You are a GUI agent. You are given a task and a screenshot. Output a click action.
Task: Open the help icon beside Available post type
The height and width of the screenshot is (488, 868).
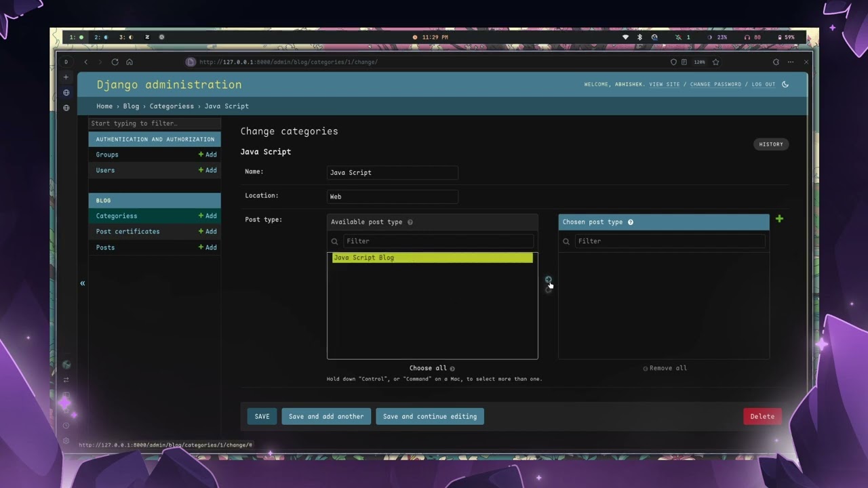410,222
